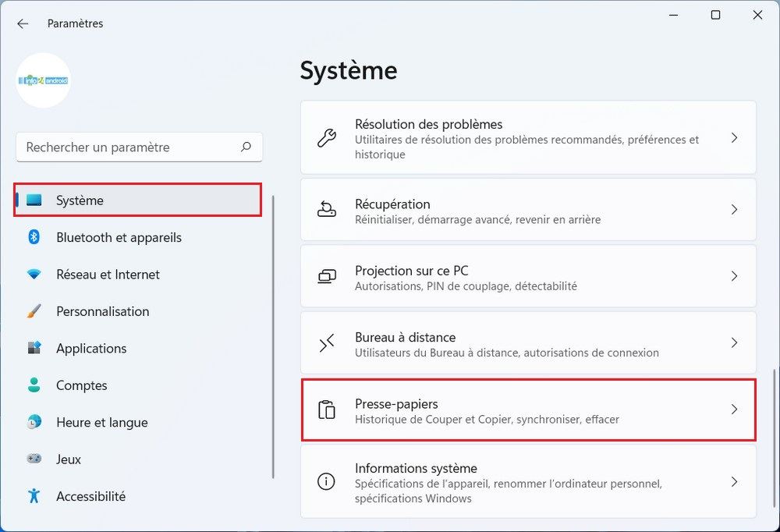Open the Comptes settings section

[81, 385]
